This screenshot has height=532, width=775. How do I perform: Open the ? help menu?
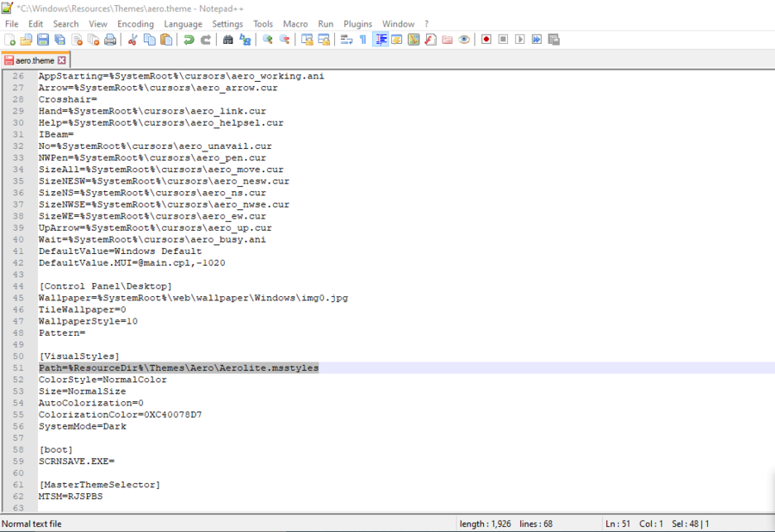[x=426, y=24]
